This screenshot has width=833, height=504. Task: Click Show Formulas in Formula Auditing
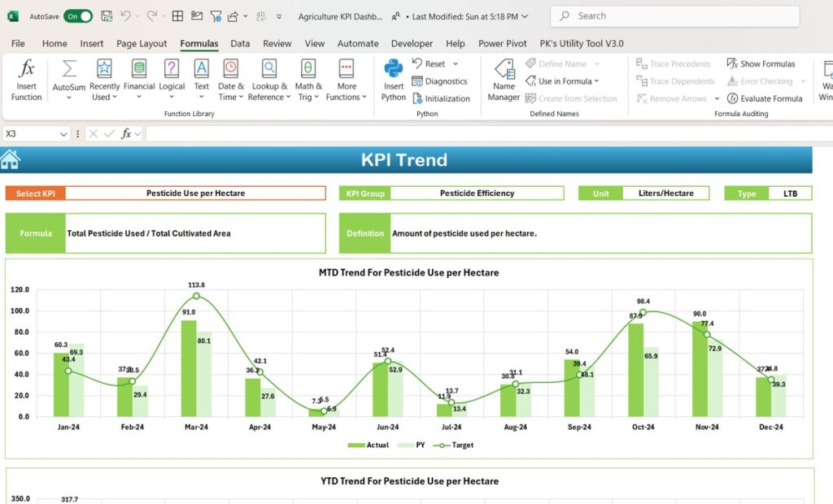pos(761,63)
